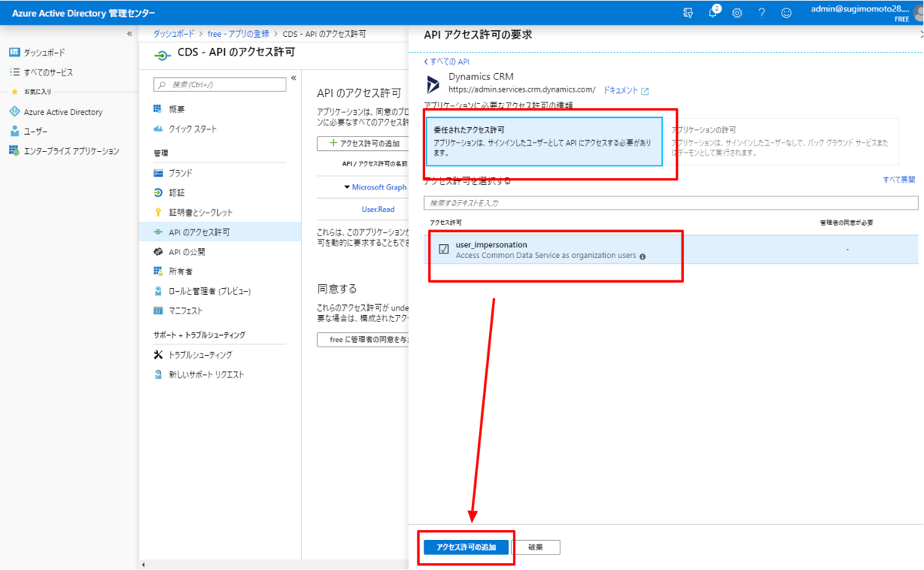This screenshot has height=570, width=924.
Task: Click the クイック スタート cloud icon
Action: pos(158,129)
